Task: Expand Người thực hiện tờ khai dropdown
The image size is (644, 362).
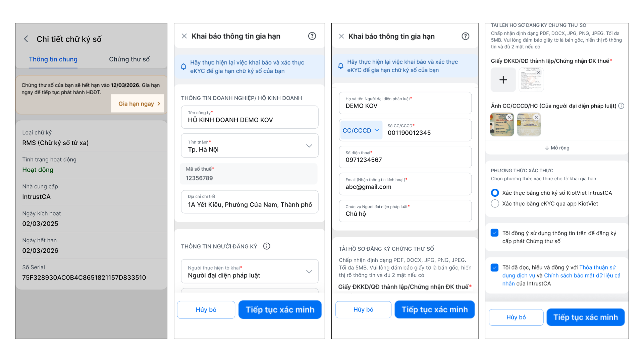Action: point(309,271)
